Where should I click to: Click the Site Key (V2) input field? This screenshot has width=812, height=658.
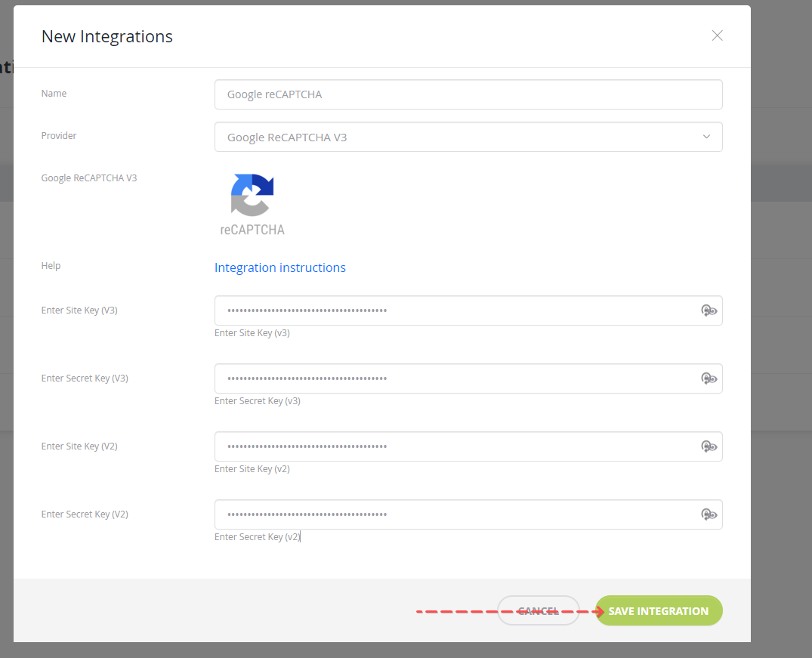pyautogui.click(x=468, y=446)
